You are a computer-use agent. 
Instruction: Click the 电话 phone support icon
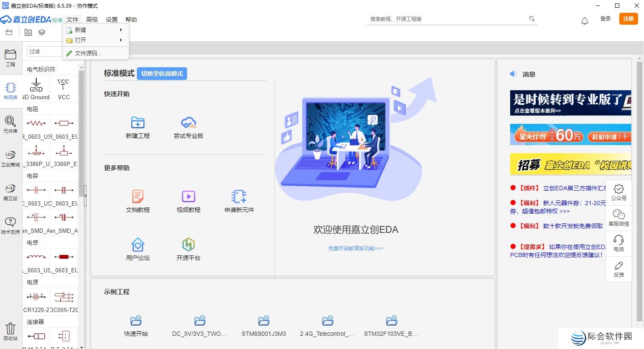[618, 244]
